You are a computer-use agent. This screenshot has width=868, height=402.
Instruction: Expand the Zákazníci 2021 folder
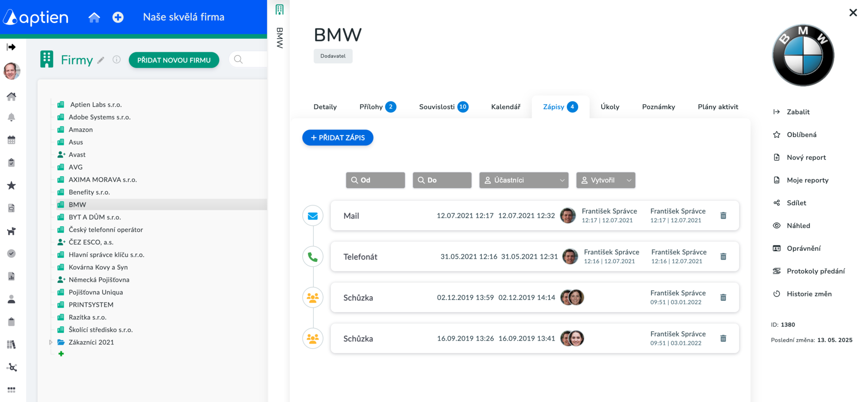[x=51, y=342]
